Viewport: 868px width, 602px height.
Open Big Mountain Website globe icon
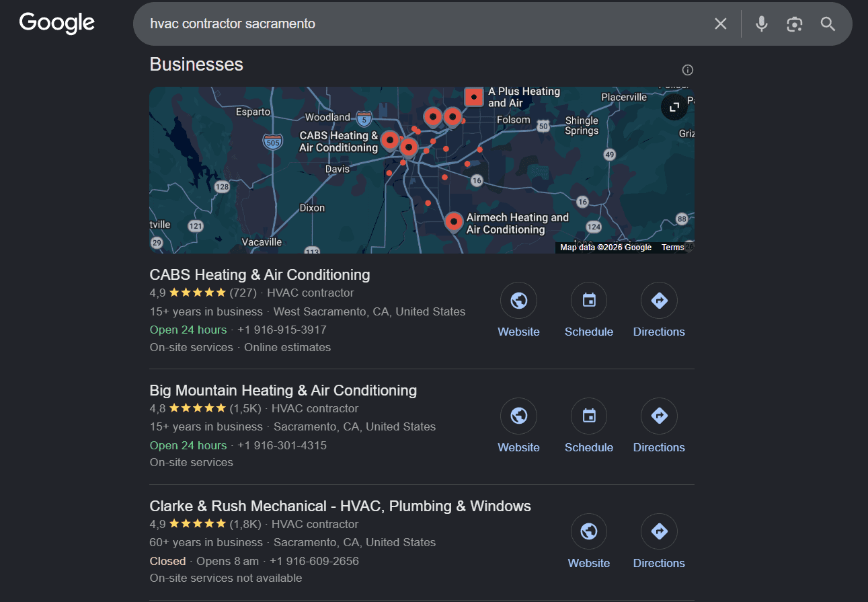(x=518, y=416)
